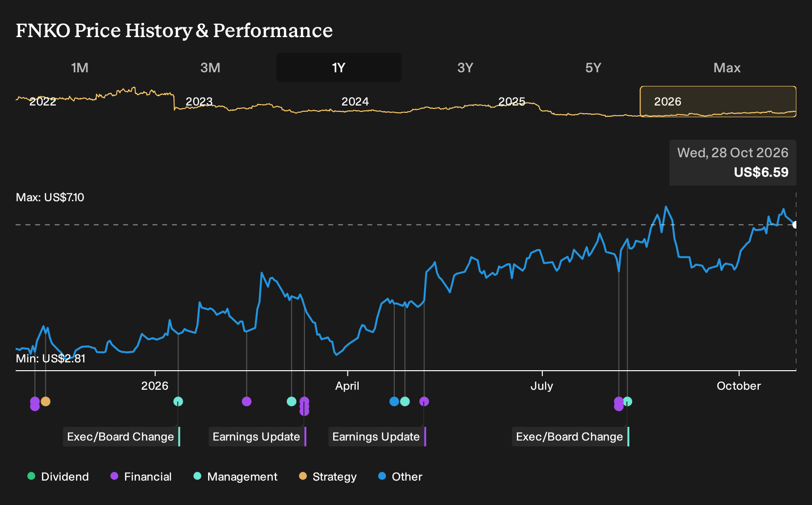Toggle the Dividend legend filter
812x505 pixels.
click(x=58, y=477)
